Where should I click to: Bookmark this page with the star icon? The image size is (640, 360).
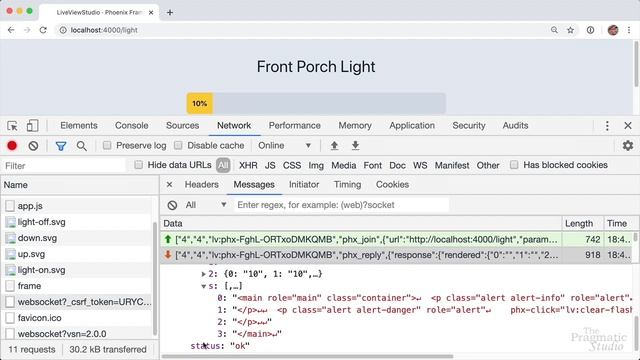(x=570, y=30)
